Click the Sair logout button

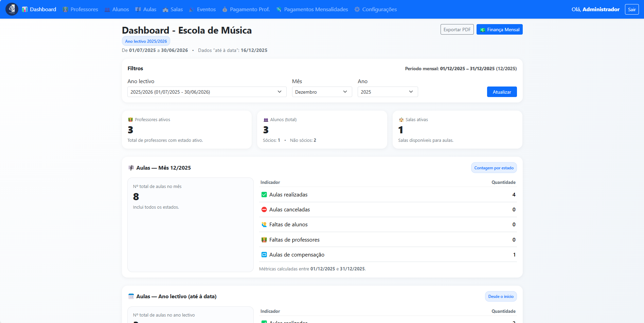tap(631, 9)
